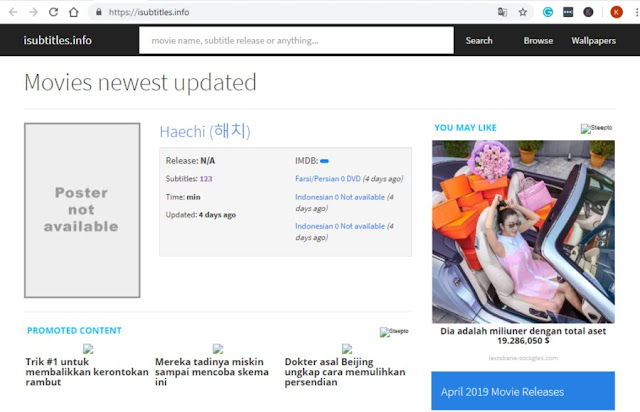Click the Poster not available thumbnail

pos(82,210)
